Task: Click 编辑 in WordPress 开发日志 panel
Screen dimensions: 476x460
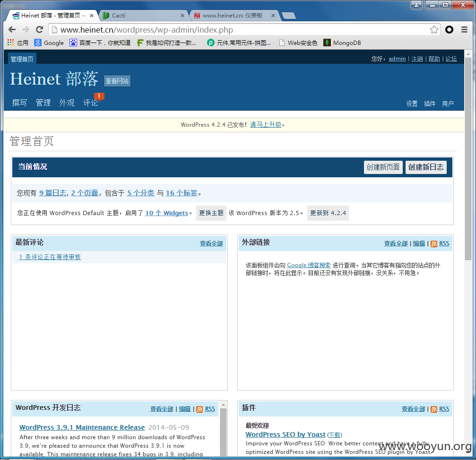Action: 184,409
